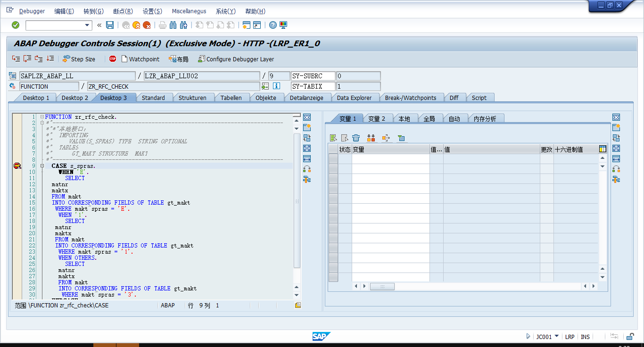Click the Configure Debugger Layer button
This screenshot has height=347, width=644.
click(x=236, y=59)
